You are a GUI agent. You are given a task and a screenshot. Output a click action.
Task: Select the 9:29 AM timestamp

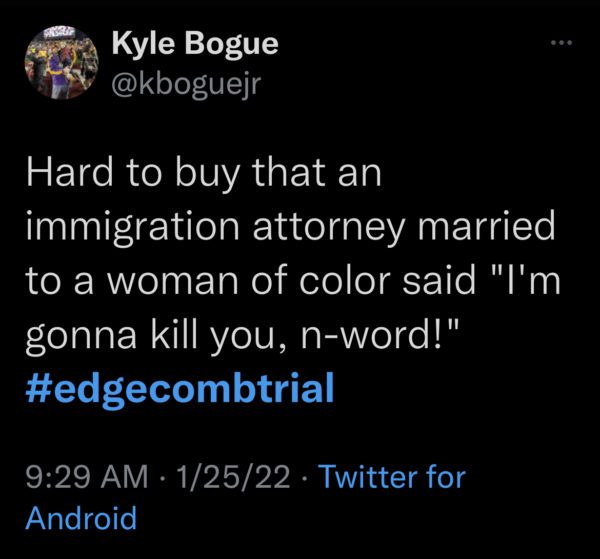click(x=86, y=477)
